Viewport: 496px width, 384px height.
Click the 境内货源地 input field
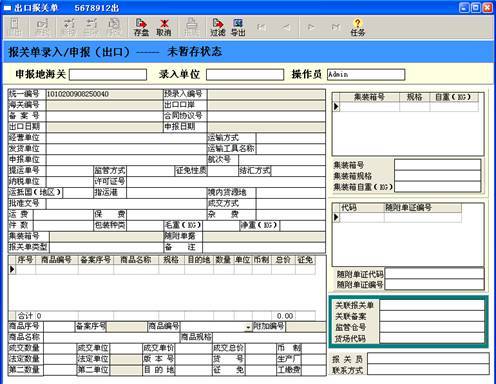[291, 193]
